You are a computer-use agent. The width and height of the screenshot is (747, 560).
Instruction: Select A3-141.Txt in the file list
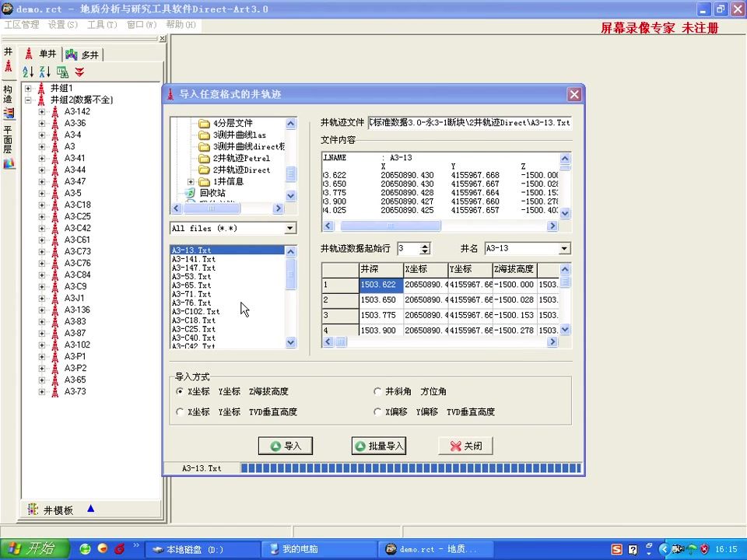[194, 260]
